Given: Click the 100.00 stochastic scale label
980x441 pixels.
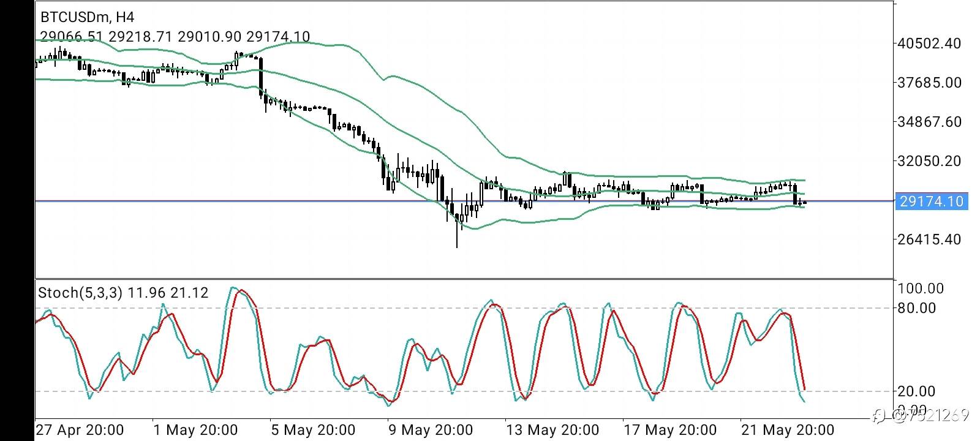Looking at the screenshot, I should click(x=921, y=288).
